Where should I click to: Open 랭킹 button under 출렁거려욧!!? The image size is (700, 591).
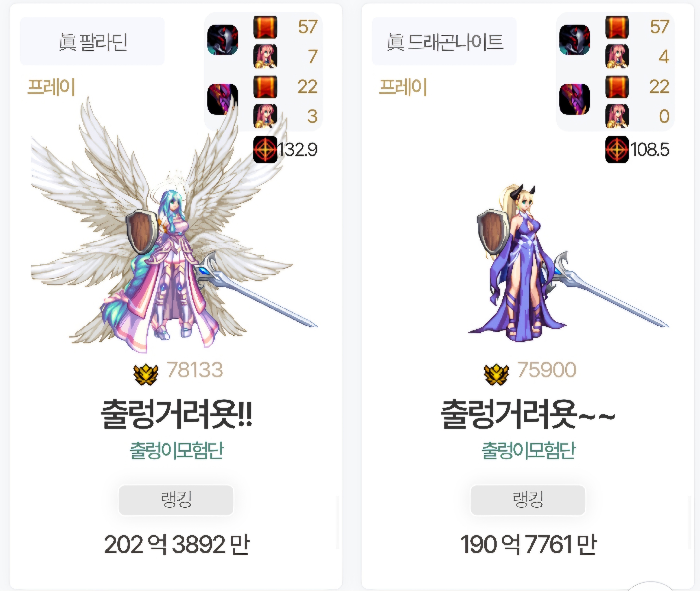tap(176, 500)
